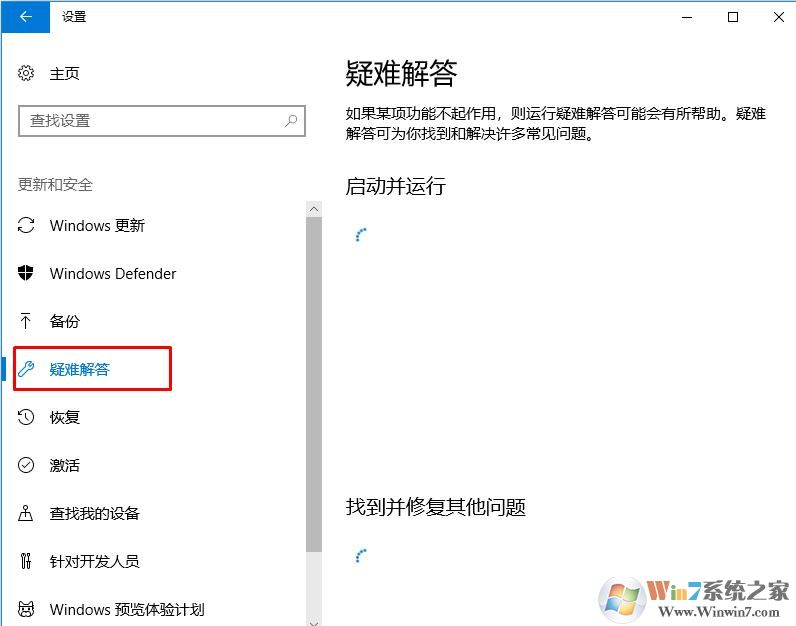
Task: Click the 找到并修复其他问题 heading
Action: tap(436, 507)
